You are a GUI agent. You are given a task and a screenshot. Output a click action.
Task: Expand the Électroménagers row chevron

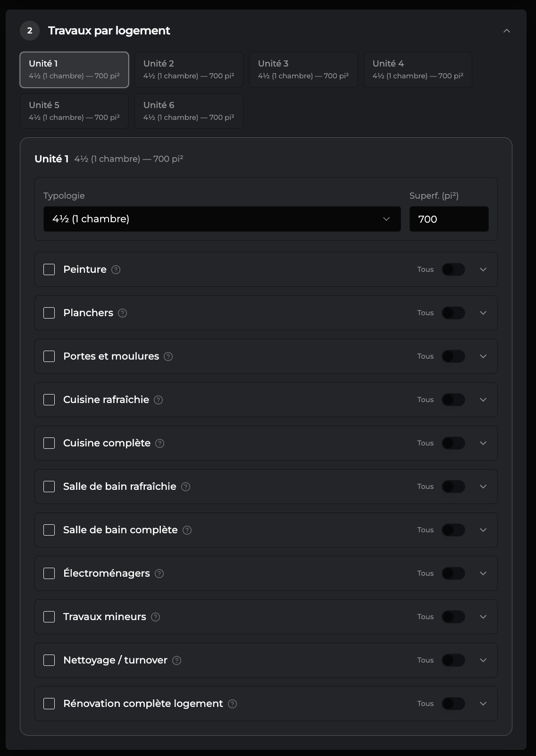(483, 573)
